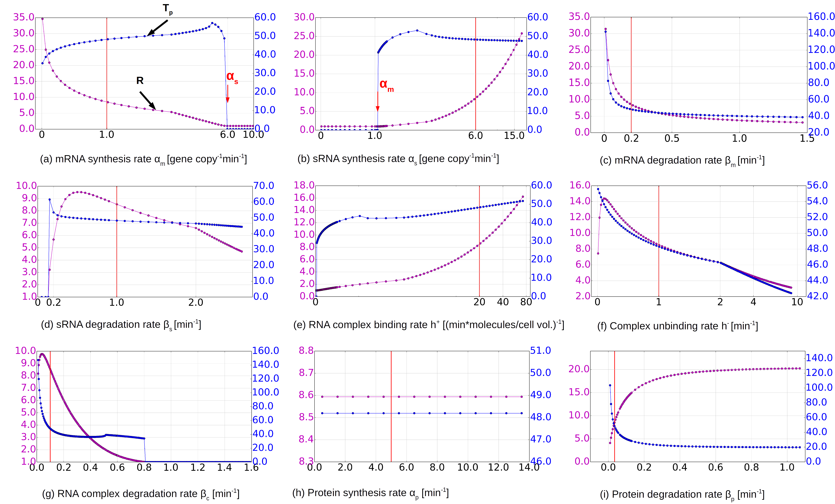
Task: Click the magenta "16.0" tick in plot (f)
Action: pyautogui.click(x=580, y=185)
